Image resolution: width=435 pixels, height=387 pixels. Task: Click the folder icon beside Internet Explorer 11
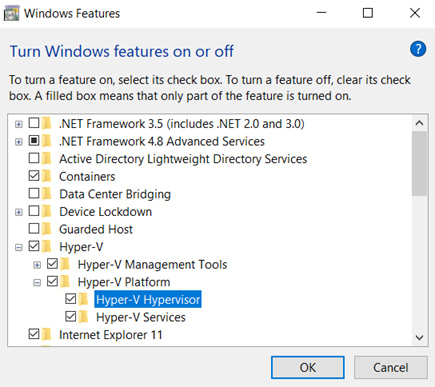pyautogui.click(x=47, y=334)
